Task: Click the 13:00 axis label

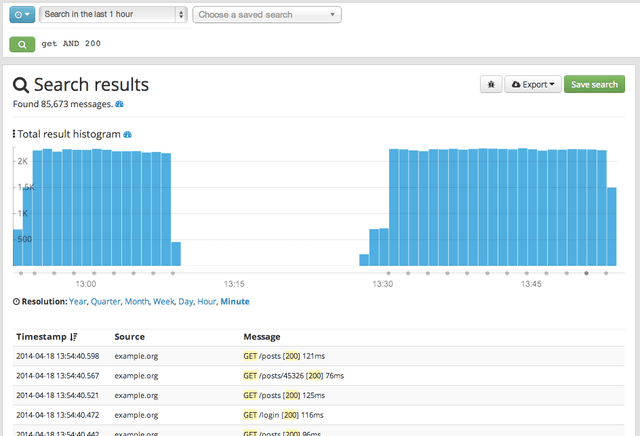Action: (x=86, y=284)
